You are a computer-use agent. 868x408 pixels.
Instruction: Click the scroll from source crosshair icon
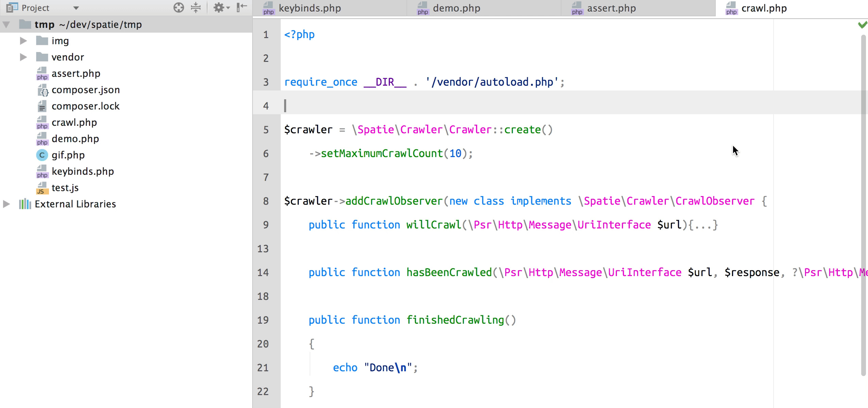[178, 7]
